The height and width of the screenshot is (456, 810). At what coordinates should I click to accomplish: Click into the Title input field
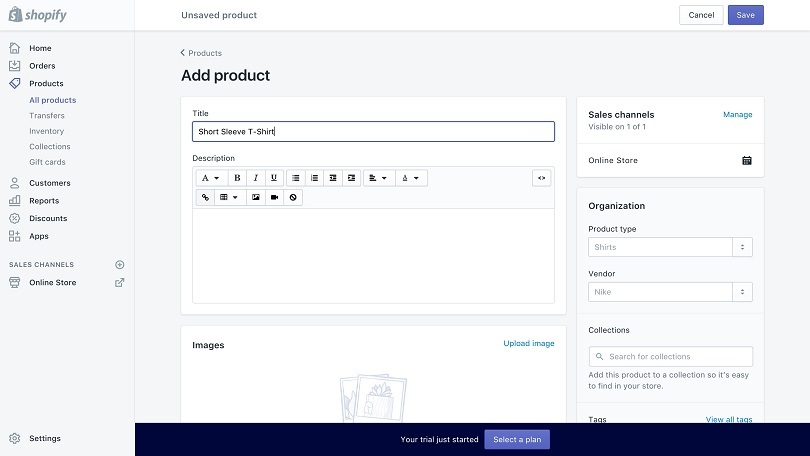point(373,131)
